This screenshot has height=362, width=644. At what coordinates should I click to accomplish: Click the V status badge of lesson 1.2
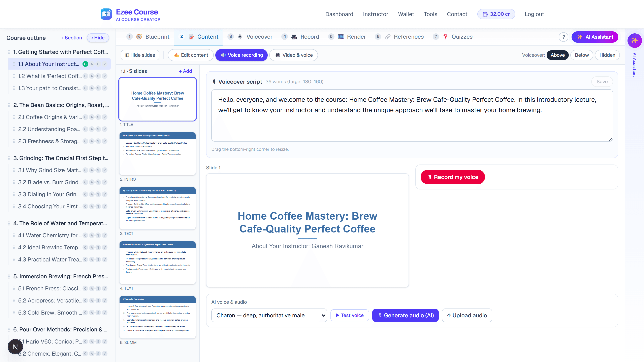(x=105, y=76)
